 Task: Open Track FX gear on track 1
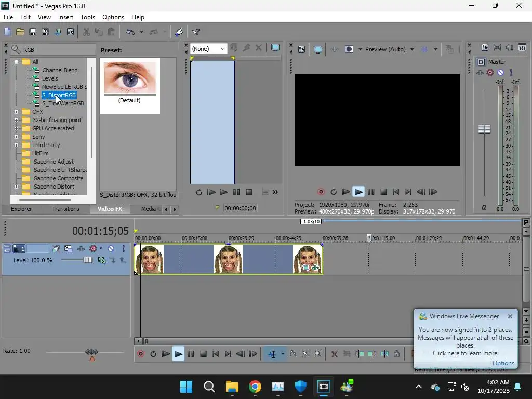(93, 249)
